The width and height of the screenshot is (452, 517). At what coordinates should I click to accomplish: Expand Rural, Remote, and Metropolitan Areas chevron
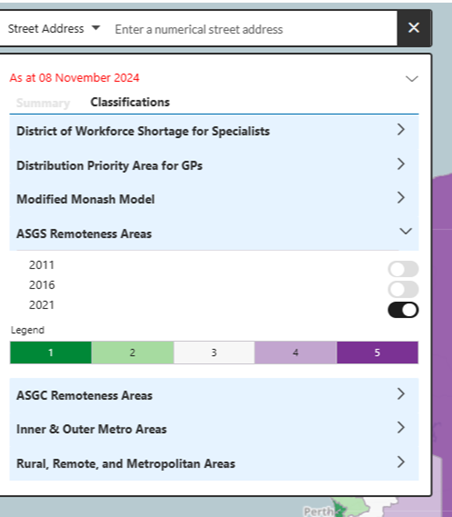click(x=401, y=462)
